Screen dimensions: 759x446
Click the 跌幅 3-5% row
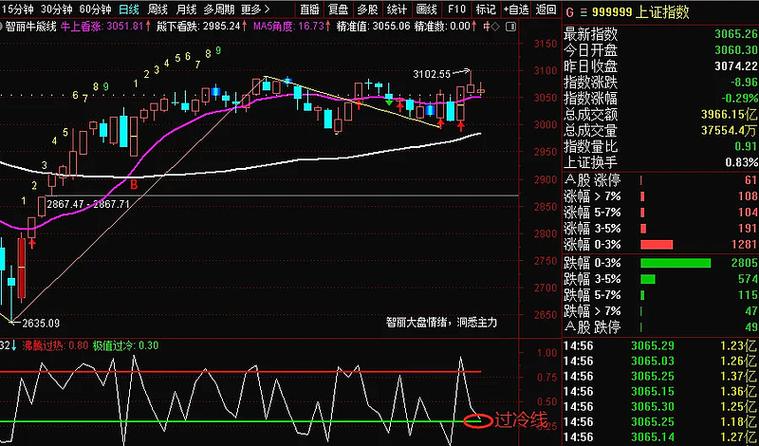pyautogui.click(x=660, y=279)
